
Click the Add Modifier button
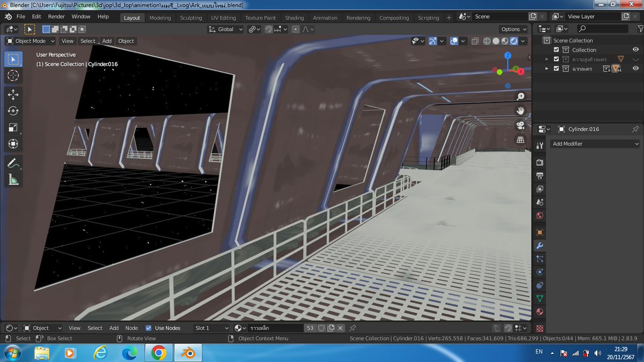click(595, 144)
